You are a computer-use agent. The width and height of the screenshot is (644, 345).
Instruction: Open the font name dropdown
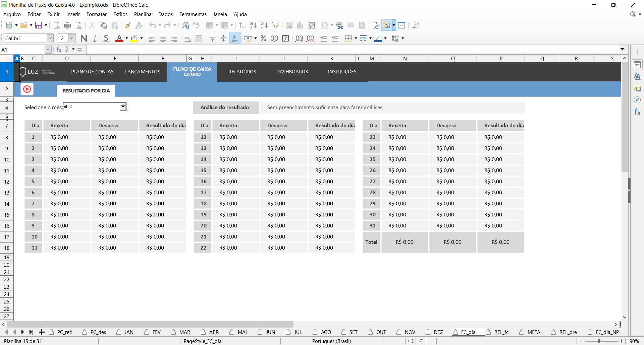pos(50,39)
